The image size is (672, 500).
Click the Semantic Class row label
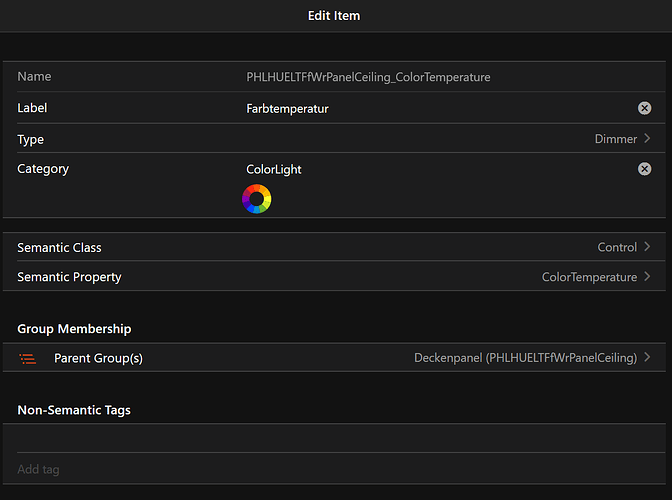[59, 247]
